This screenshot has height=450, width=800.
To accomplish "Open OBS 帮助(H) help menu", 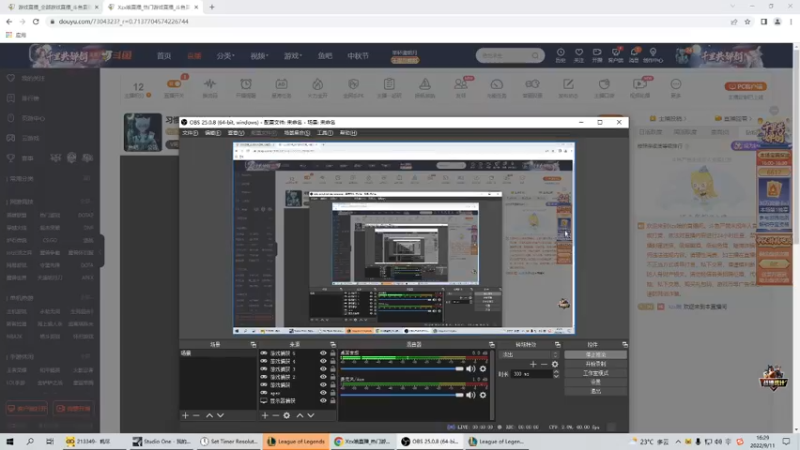I will [348, 133].
